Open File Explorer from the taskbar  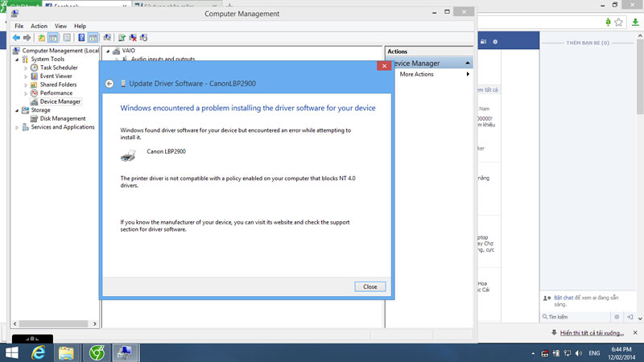66,352
